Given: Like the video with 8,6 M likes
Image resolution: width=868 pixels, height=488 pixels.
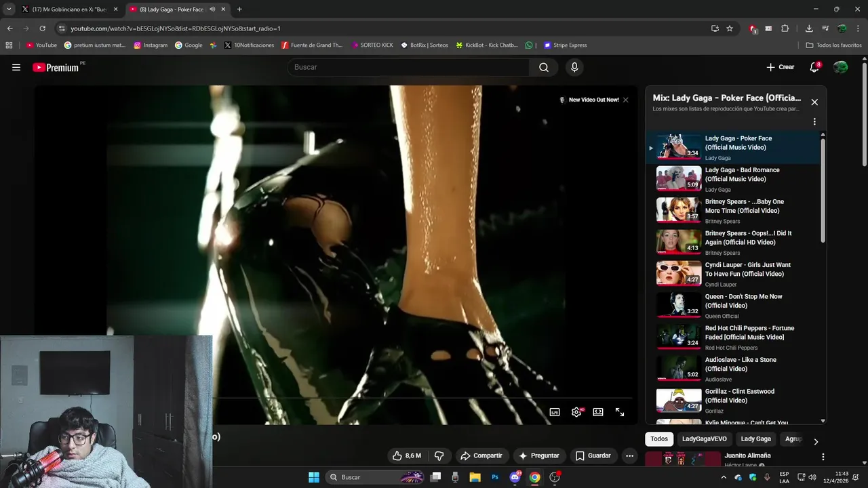Looking at the screenshot, I should coord(406,455).
